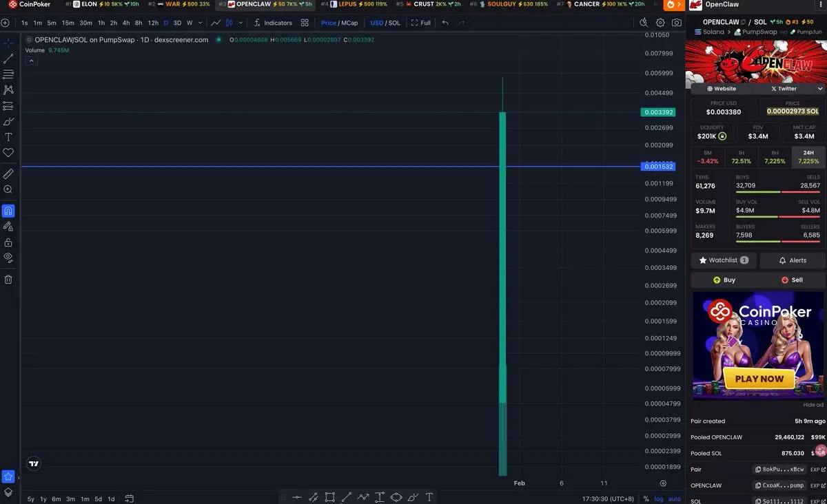Open the go-to-date calendar icon

click(129, 498)
